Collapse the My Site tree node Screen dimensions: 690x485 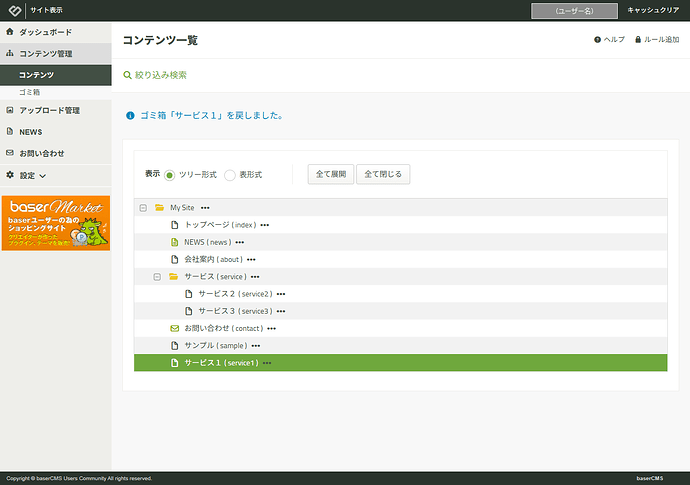tap(143, 208)
